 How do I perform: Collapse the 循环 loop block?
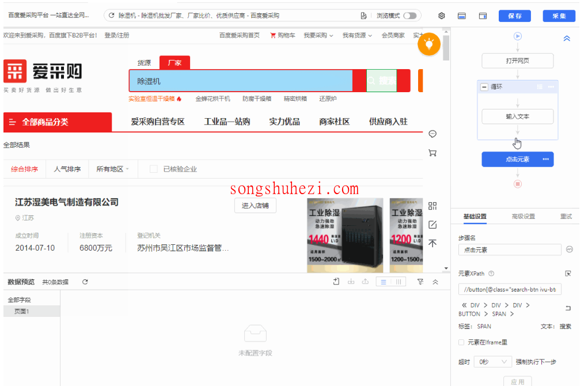(484, 86)
